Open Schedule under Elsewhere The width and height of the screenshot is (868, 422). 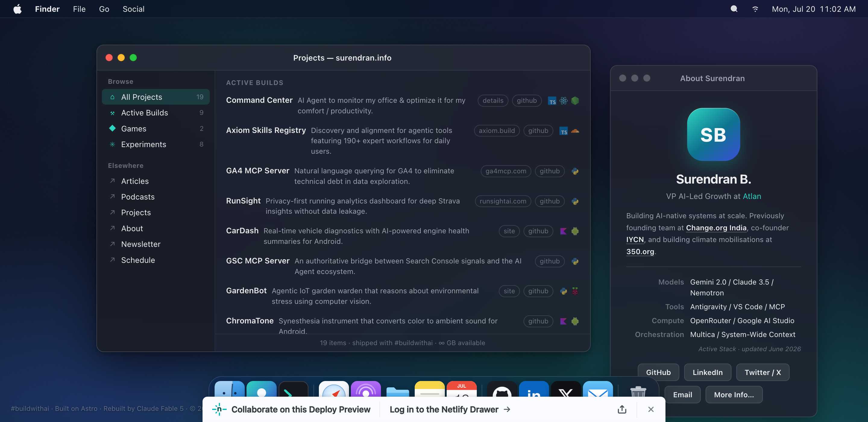[156, 260]
